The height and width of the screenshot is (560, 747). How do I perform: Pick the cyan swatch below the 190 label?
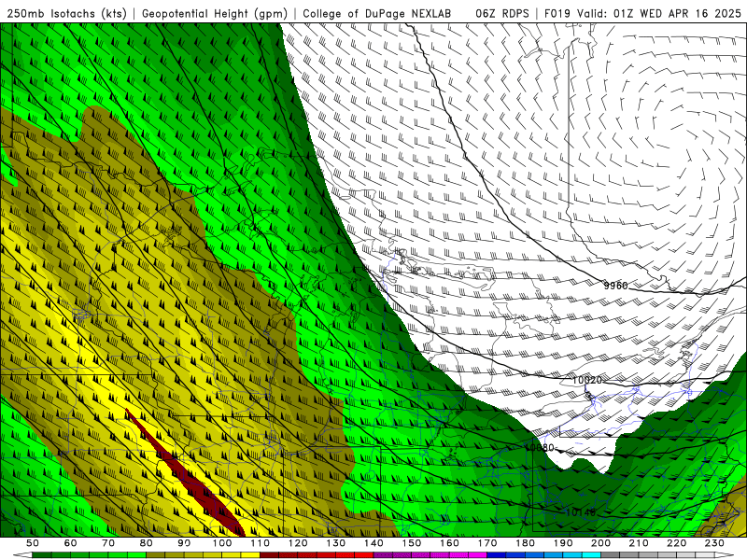point(572,555)
